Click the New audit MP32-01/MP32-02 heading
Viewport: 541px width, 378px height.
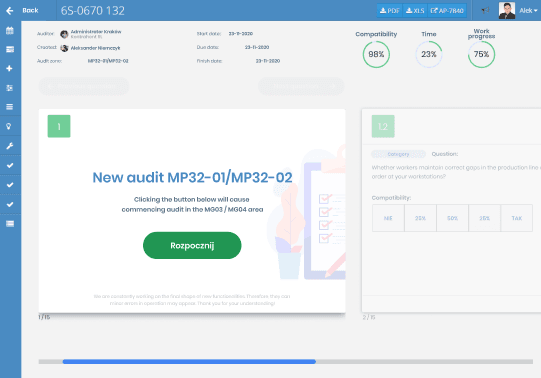click(192, 177)
